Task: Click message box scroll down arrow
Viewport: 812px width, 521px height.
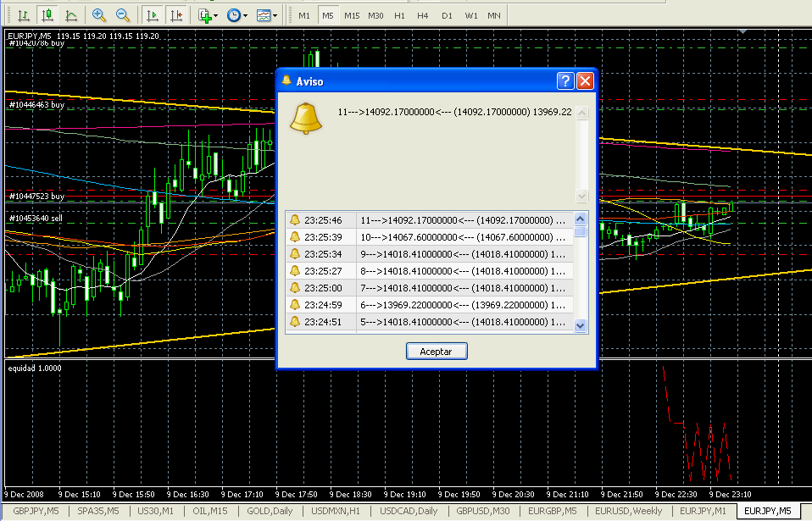Action: [582, 196]
